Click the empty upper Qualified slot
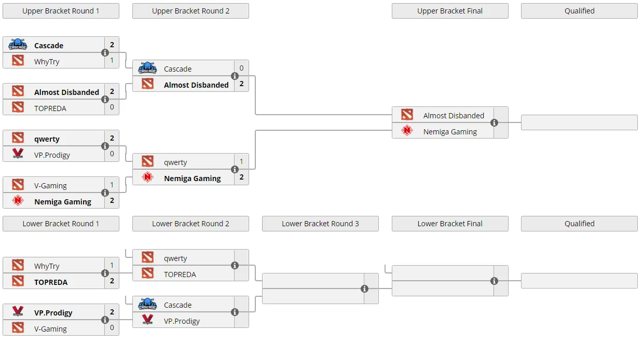 [x=579, y=122]
